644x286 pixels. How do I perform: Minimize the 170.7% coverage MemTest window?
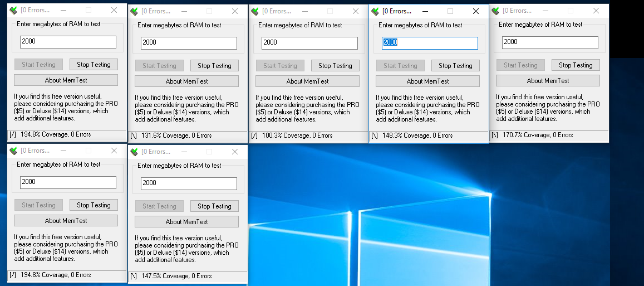[545, 11]
